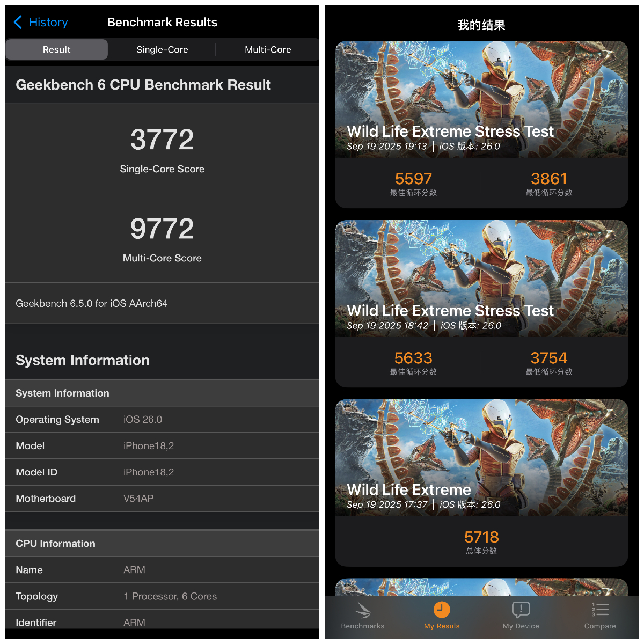Select the Topology row
644x644 pixels.
(162, 596)
